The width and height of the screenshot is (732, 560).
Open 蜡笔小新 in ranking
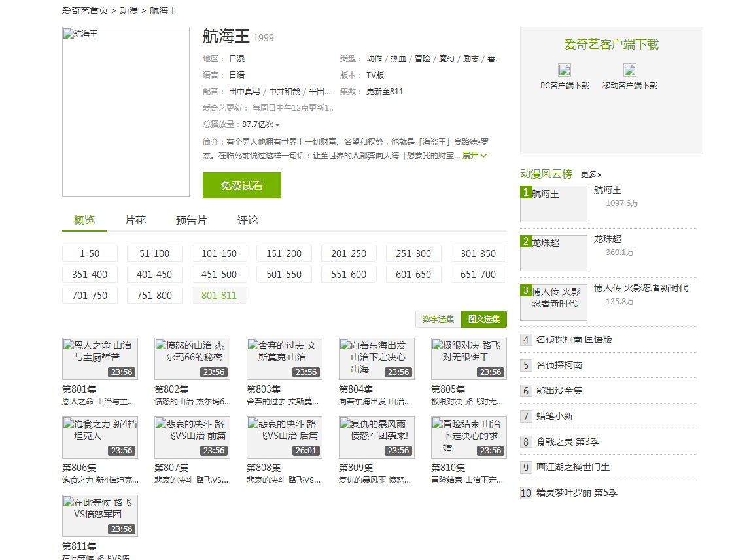[x=555, y=416]
